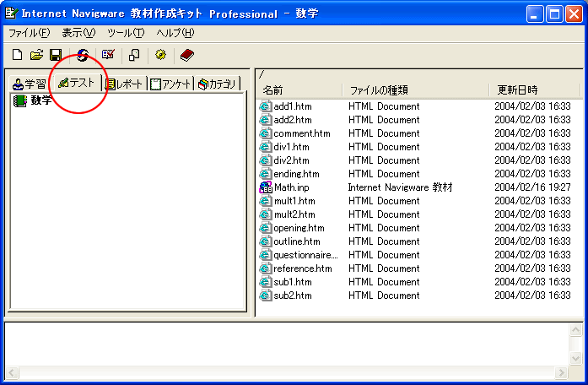This screenshot has height=385, width=588.
Task: Click the globe refresh toolbar icon
Action: [x=83, y=55]
